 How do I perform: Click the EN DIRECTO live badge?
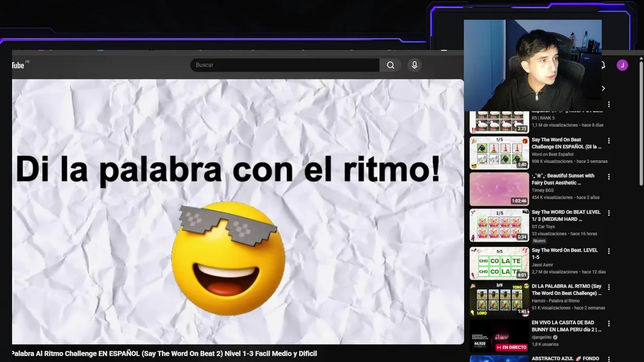pos(511,347)
